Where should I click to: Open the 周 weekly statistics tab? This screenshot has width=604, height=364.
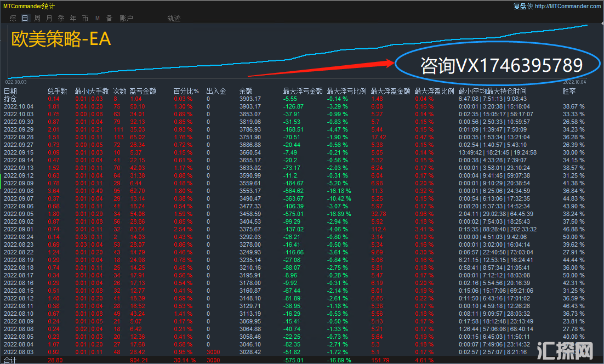pyautogui.click(x=37, y=18)
